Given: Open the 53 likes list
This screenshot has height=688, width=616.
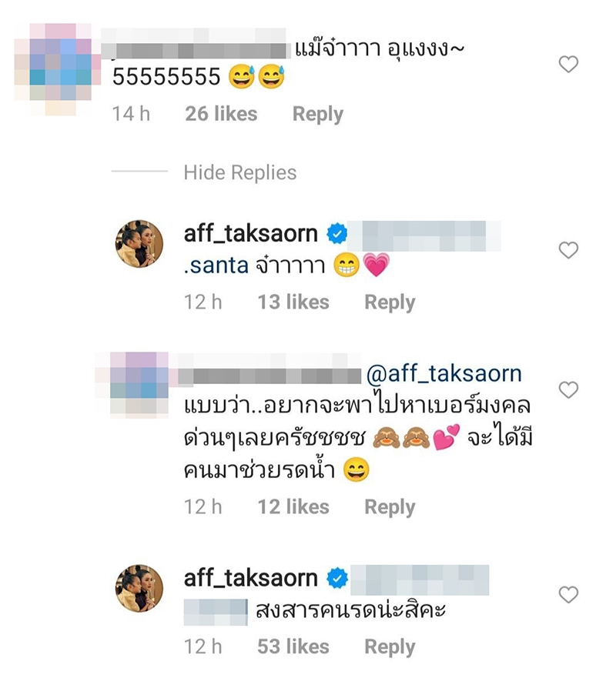Looking at the screenshot, I should pyautogui.click(x=293, y=646).
